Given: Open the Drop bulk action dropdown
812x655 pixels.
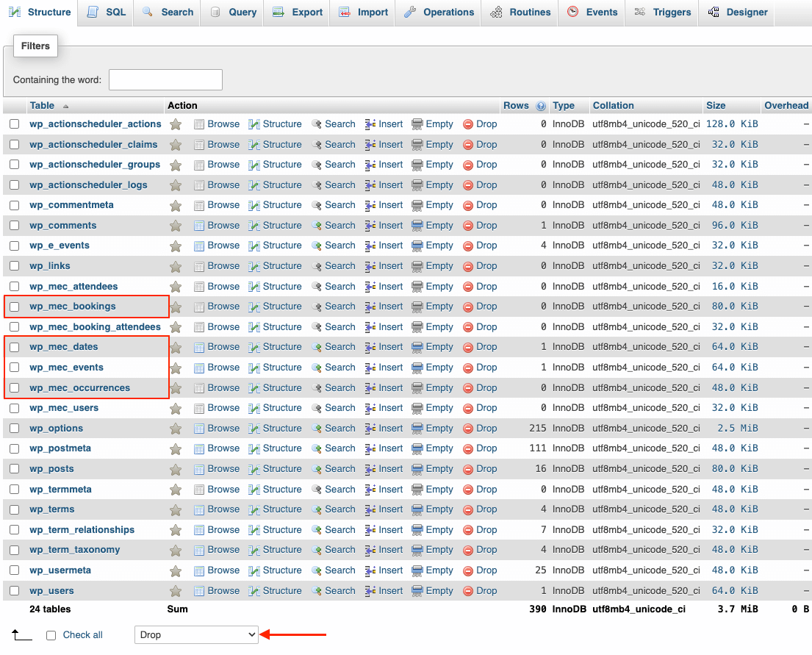Looking at the screenshot, I should [x=196, y=635].
